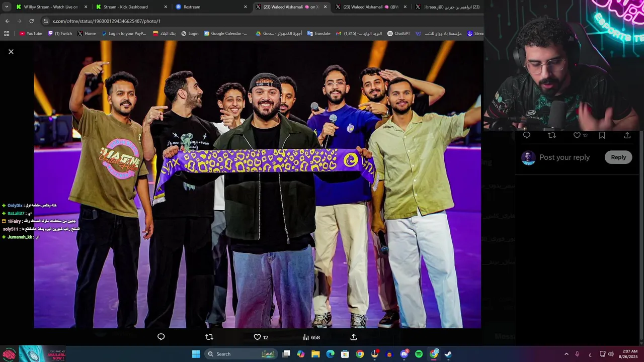The image size is (644, 362).
Task: Open Microsoft Edge from the taskbar
Action: point(330,354)
